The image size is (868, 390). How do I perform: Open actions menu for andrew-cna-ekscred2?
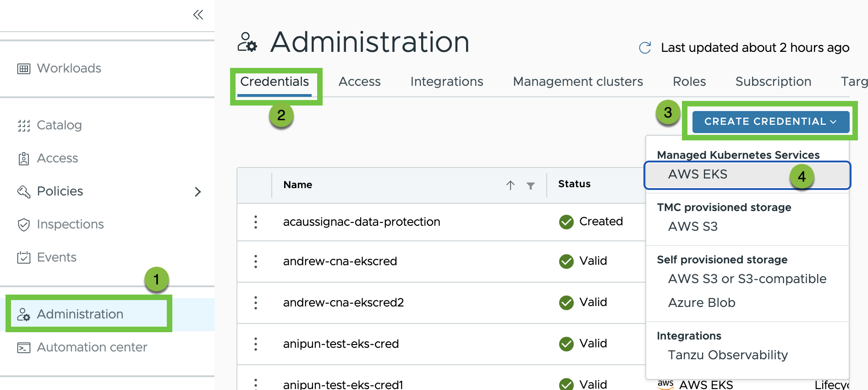(256, 303)
